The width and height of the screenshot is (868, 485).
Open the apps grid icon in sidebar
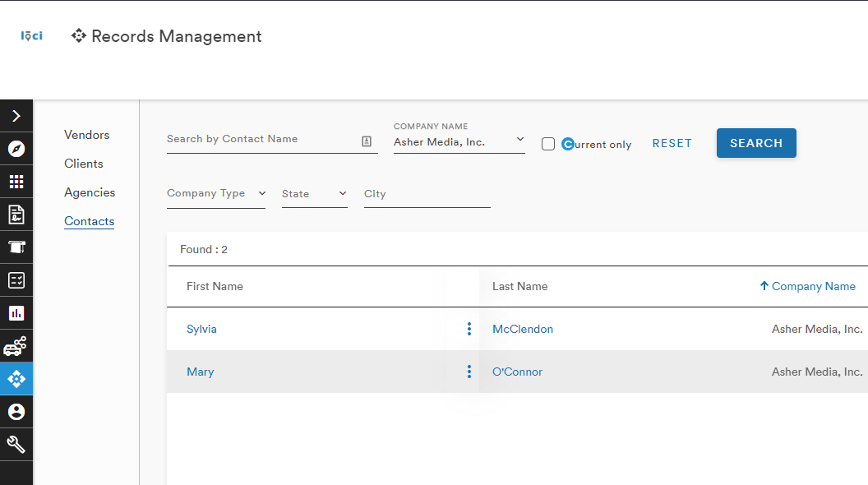[16, 182]
